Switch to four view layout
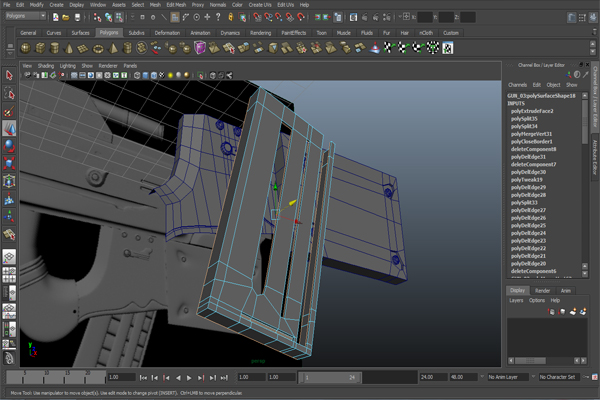The image size is (600, 400). 9,275
